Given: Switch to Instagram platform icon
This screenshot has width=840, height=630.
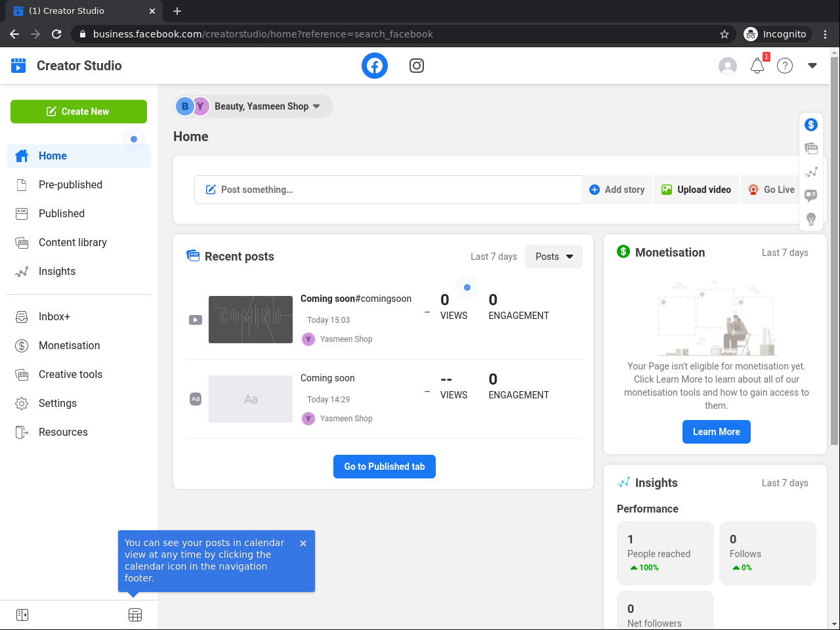Looking at the screenshot, I should [417, 66].
